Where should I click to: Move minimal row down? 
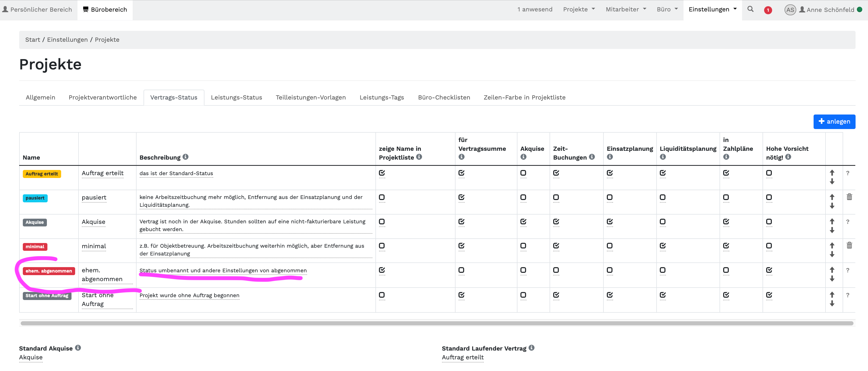[832, 254]
